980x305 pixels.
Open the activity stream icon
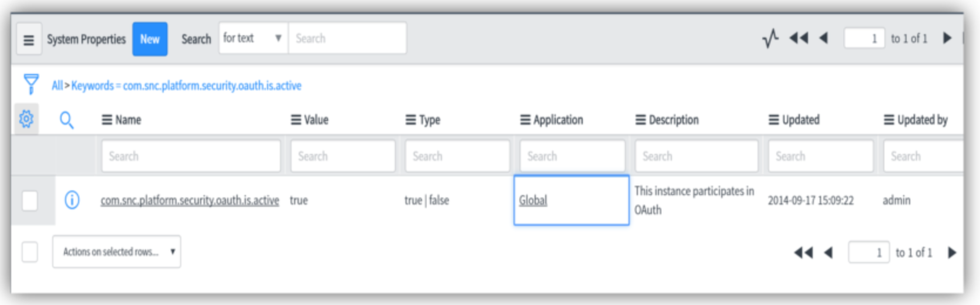(x=771, y=39)
